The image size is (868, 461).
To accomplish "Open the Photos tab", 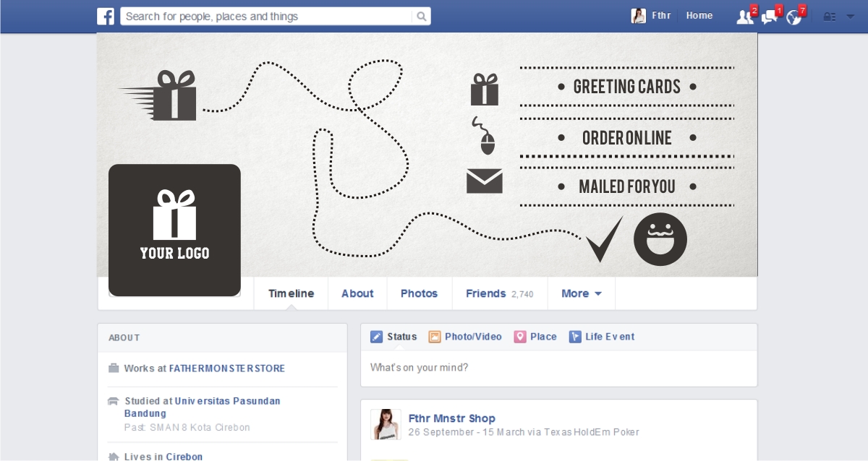I will point(420,293).
